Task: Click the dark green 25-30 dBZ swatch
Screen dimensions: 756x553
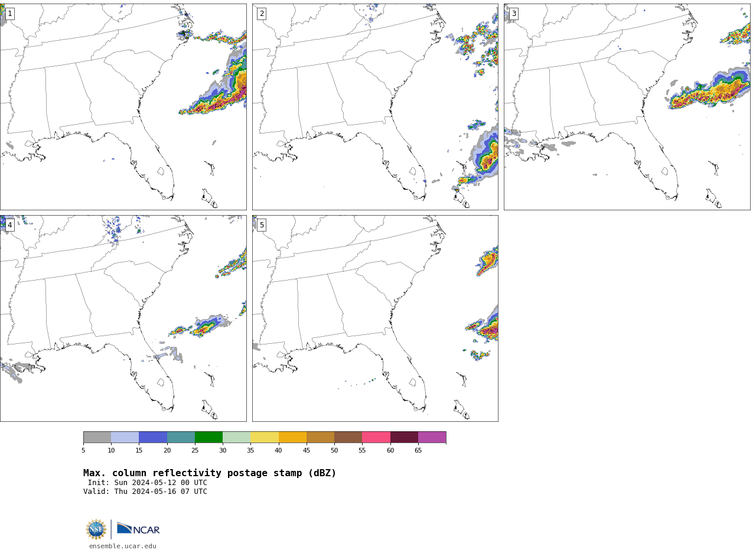Action: tap(208, 437)
